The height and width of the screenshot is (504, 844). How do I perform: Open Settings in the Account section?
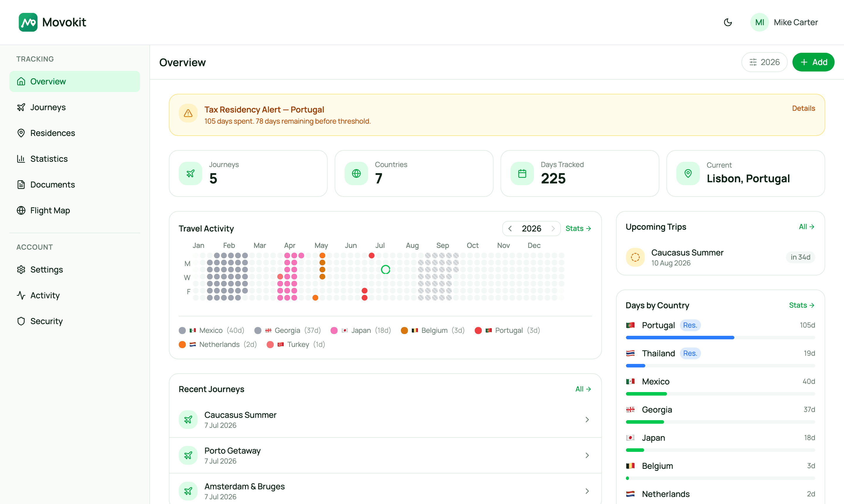click(x=75, y=270)
